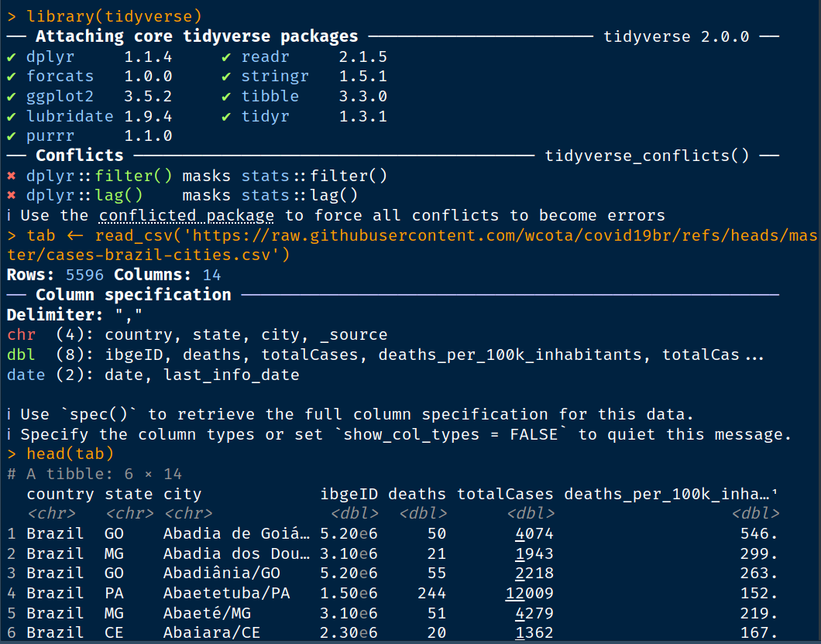This screenshot has width=821, height=644.
Task: Click the green checkmark beside dplyr
Action: (11, 57)
